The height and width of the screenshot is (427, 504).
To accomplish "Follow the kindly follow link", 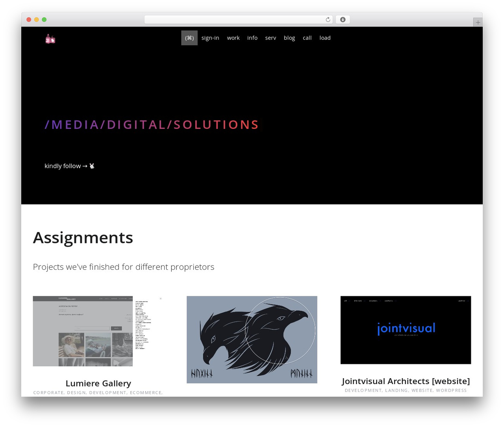I will point(70,166).
